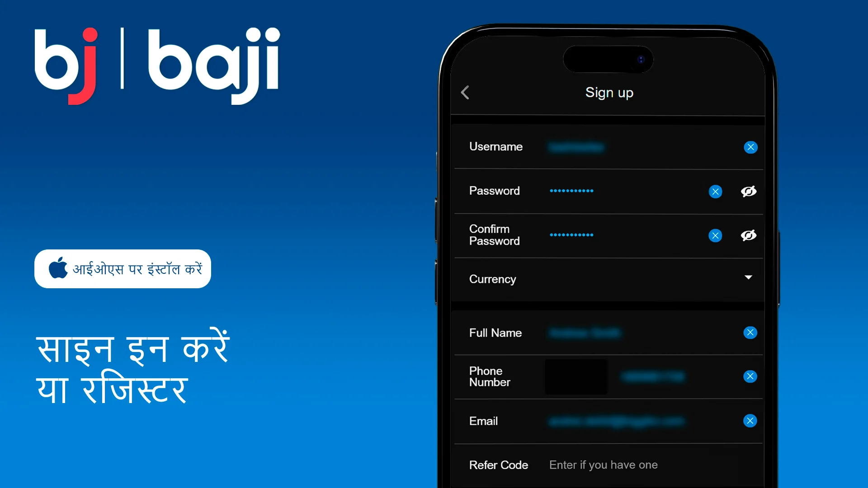Screen dimensions: 868x488
Task: Toggle confirm password visibility eye icon
Action: pyautogui.click(x=748, y=234)
